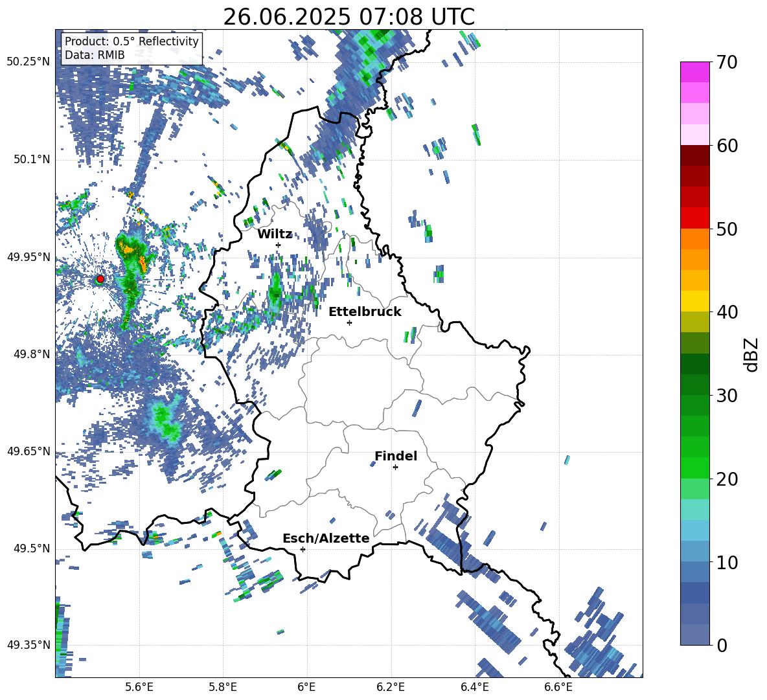The width and height of the screenshot is (767, 700).
Task: Click the 49.65°N latitude label
Action: click(x=28, y=451)
